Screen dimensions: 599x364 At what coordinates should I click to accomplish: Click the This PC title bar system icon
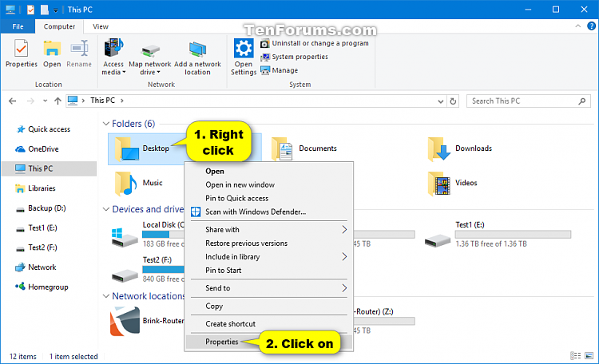click(x=10, y=10)
